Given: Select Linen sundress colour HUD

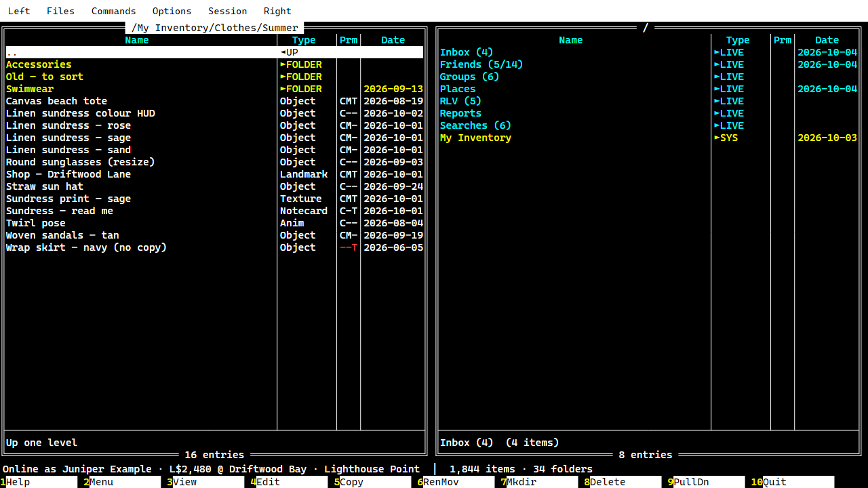Looking at the screenshot, I should coord(214,113).
